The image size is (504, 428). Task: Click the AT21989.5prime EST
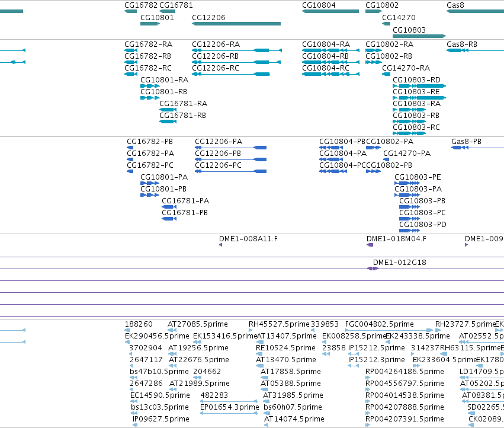173,389
